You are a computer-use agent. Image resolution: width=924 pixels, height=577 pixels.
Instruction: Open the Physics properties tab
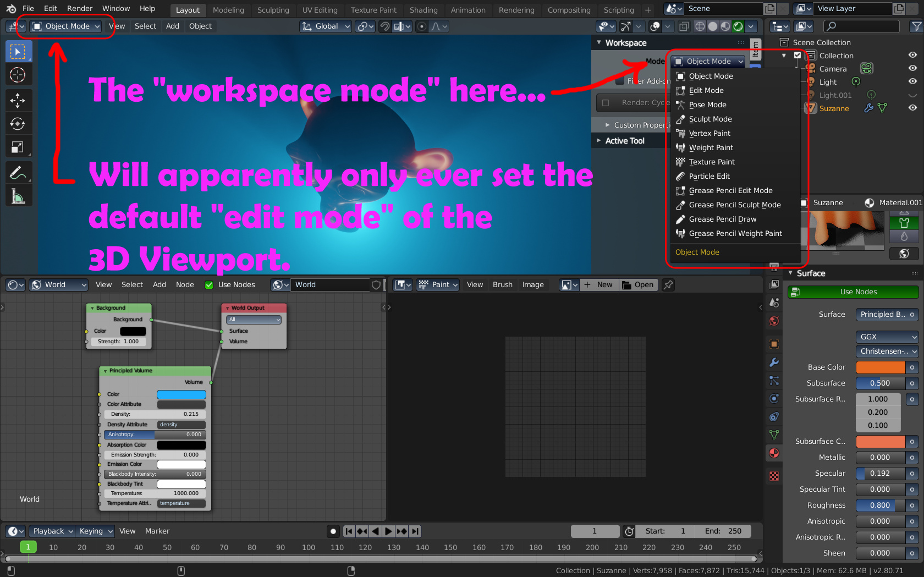tap(774, 399)
